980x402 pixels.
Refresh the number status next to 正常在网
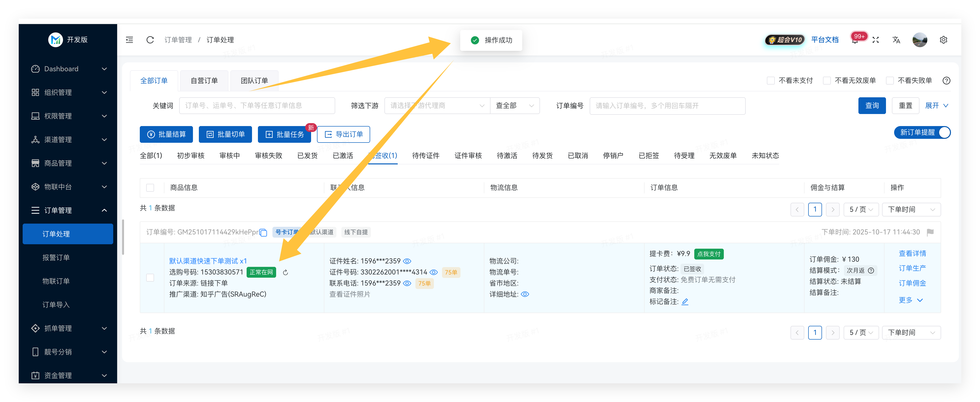(x=285, y=273)
